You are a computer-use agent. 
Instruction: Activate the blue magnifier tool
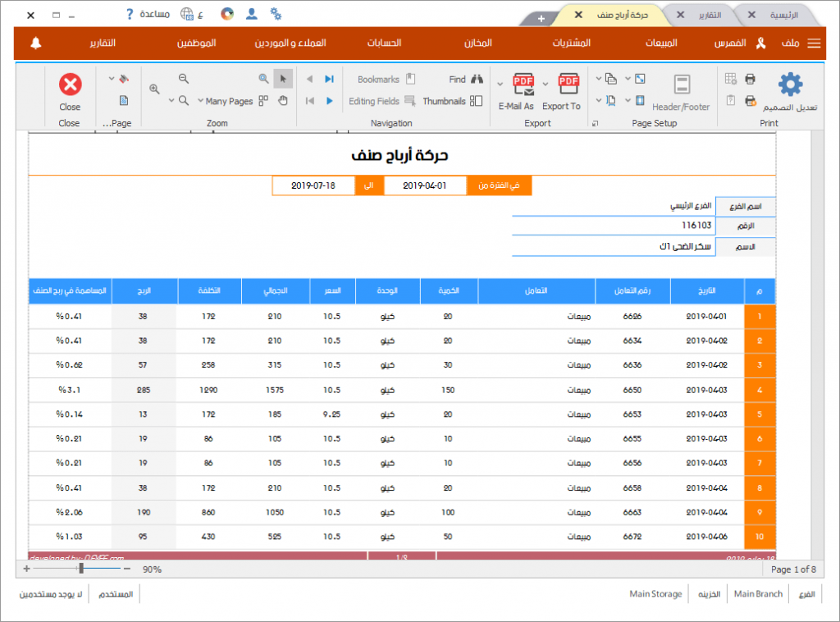(263, 79)
